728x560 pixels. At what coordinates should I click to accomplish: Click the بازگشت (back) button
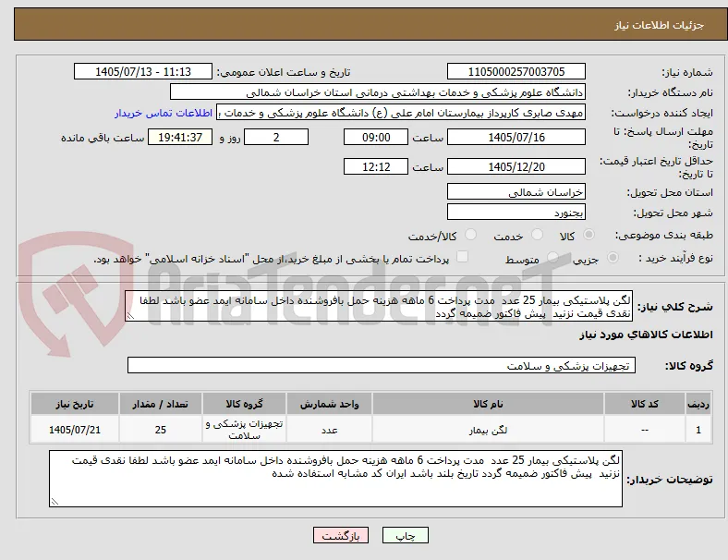(341, 535)
